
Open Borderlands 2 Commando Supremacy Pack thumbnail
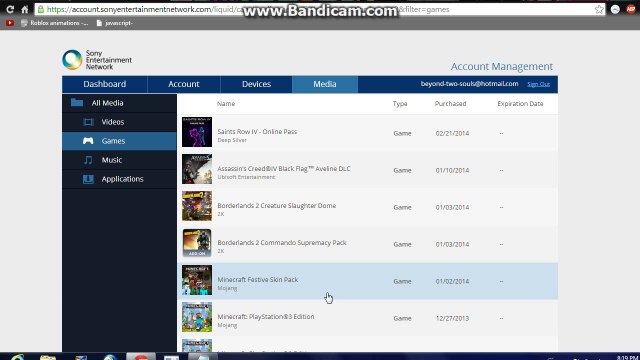coord(197,243)
